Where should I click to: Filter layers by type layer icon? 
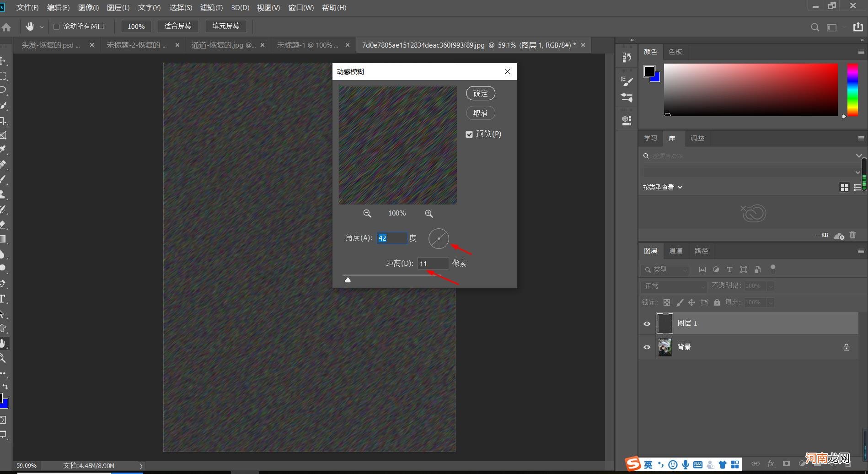(x=729, y=269)
